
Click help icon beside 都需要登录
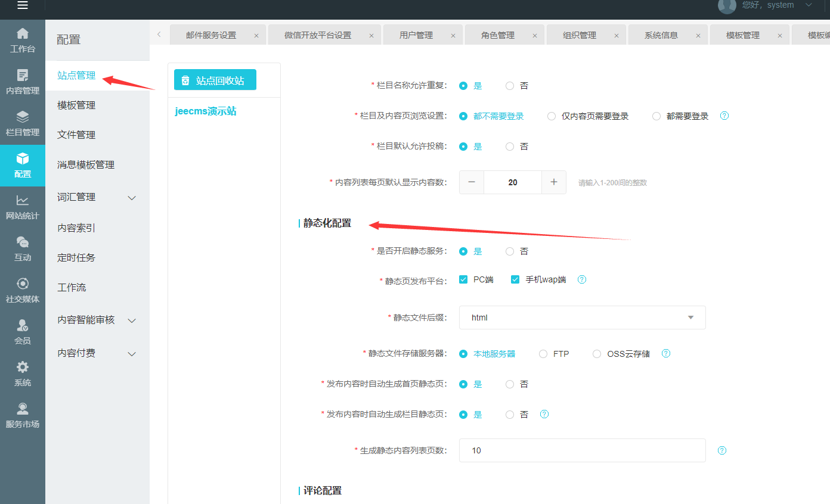coord(724,116)
